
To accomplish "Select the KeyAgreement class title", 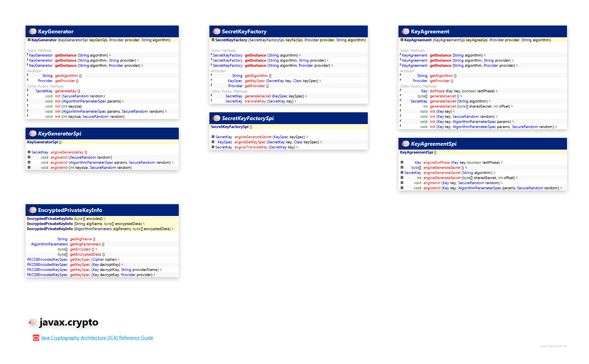I will (430, 31).
